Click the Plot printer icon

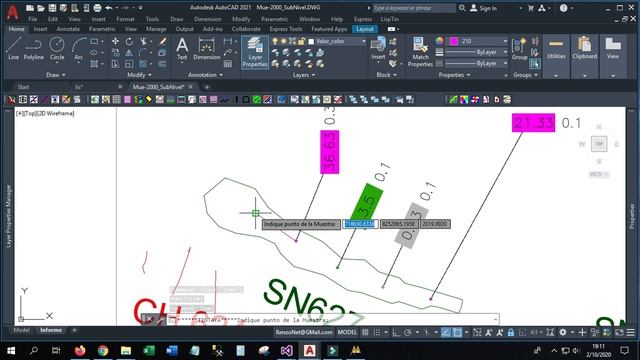[x=97, y=8]
